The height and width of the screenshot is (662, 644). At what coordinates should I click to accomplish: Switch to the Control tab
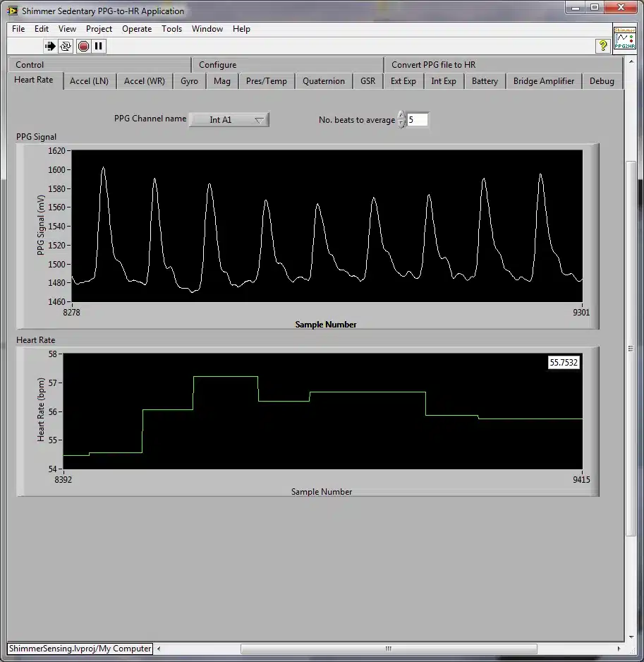tap(99, 65)
